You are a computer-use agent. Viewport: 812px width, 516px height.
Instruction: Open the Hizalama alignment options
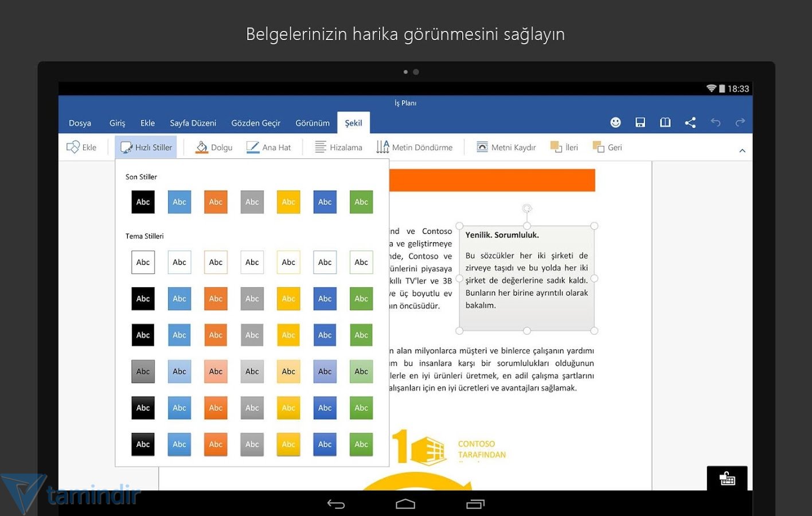click(338, 147)
